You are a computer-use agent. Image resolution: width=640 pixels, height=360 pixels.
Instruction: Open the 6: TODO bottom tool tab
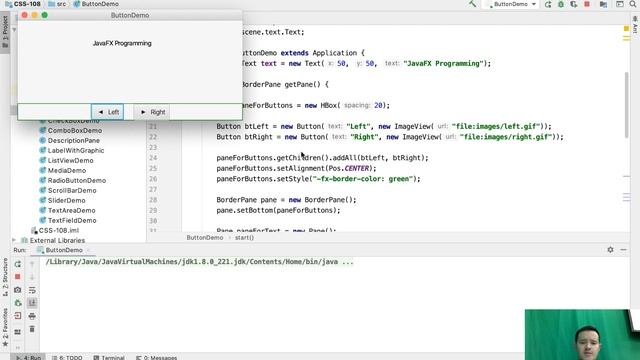pos(67,358)
